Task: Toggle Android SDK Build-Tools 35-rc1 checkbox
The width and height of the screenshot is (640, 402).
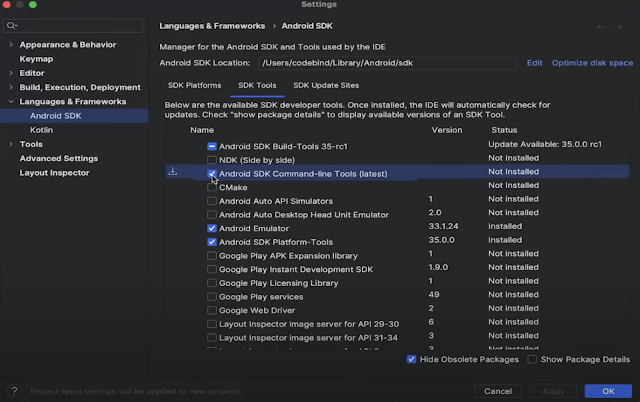Action: tap(212, 146)
